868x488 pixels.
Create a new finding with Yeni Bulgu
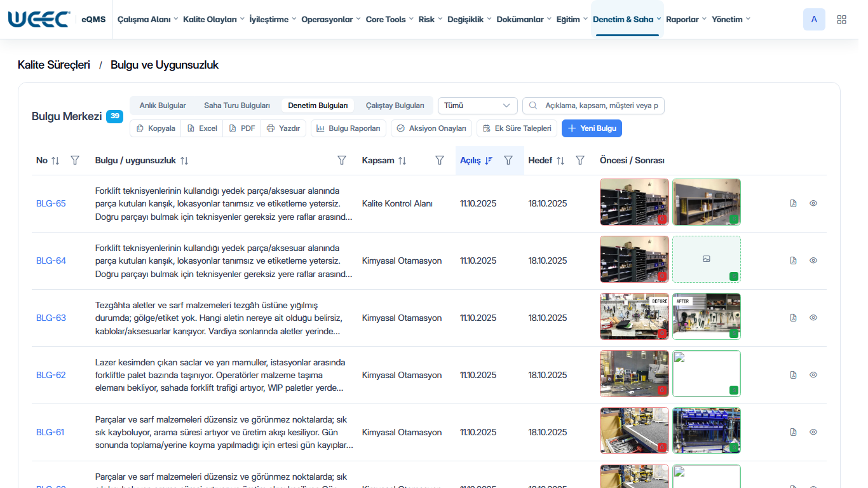click(x=592, y=128)
